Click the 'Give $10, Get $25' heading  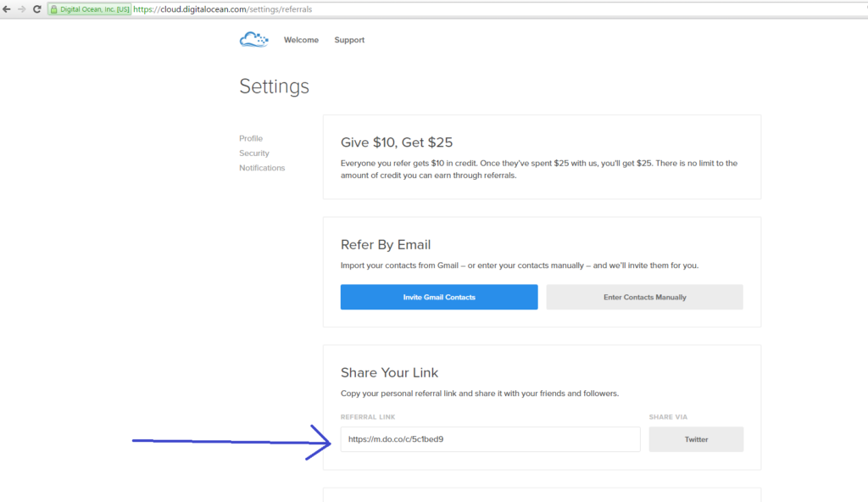(397, 142)
